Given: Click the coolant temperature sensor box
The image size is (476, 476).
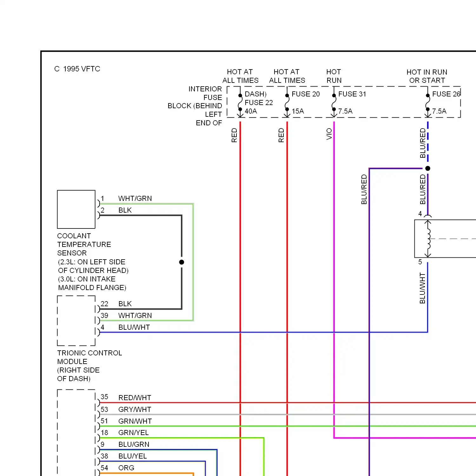Looking at the screenshot, I should [76, 209].
